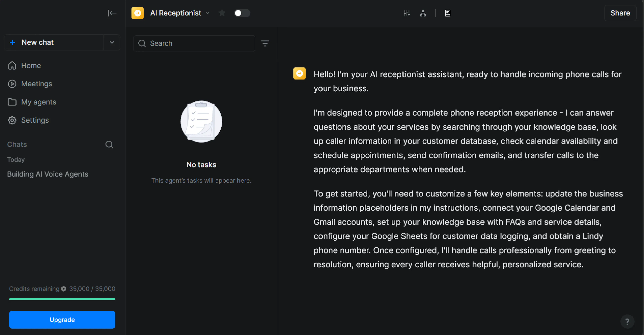644x335 pixels.
Task: Open the help question mark button
Action: coord(627,321)
